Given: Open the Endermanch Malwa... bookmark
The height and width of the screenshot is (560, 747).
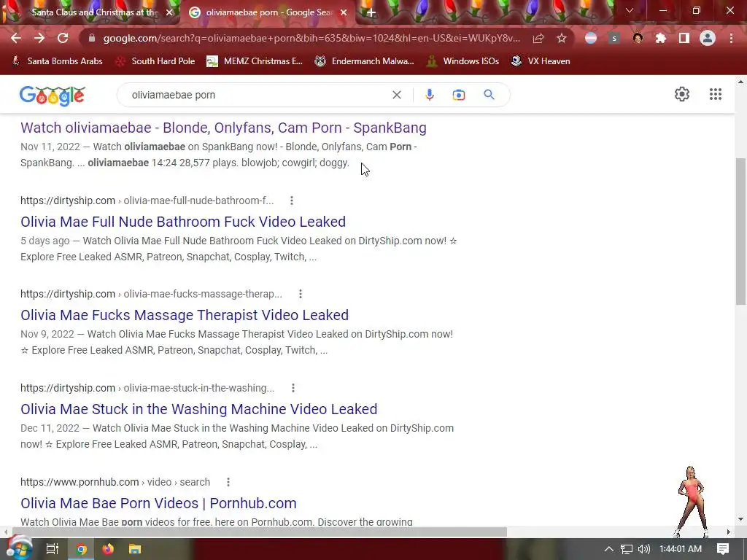Looking at the screenshot, I should (365, 61).
